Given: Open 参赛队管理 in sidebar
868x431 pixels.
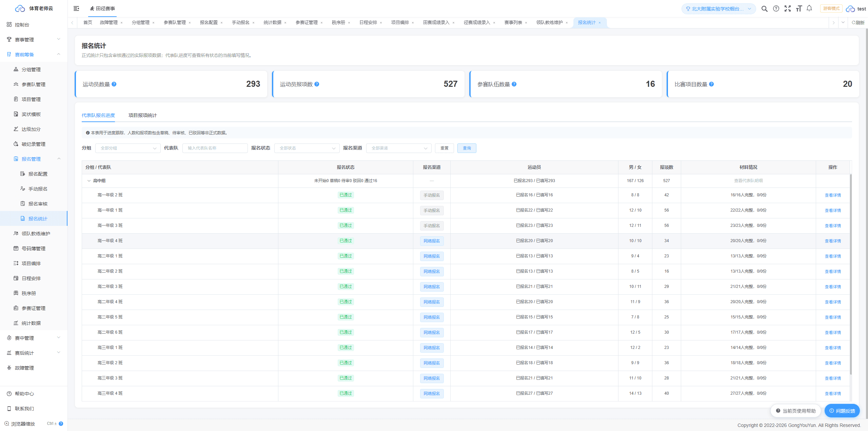Looking at the screenshot, I should click(34, 84).
